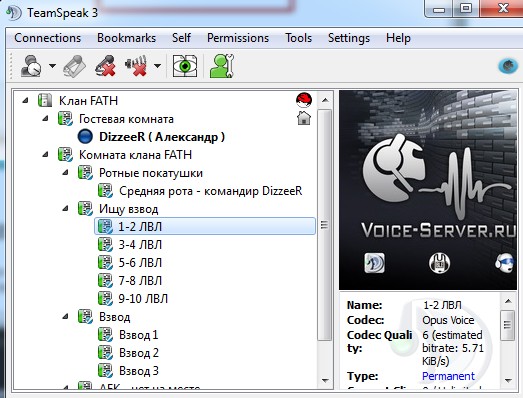Screen dimensions: 523x398
Task: Click the channel tree scrollbar thumb
Action: pos(325,225)
